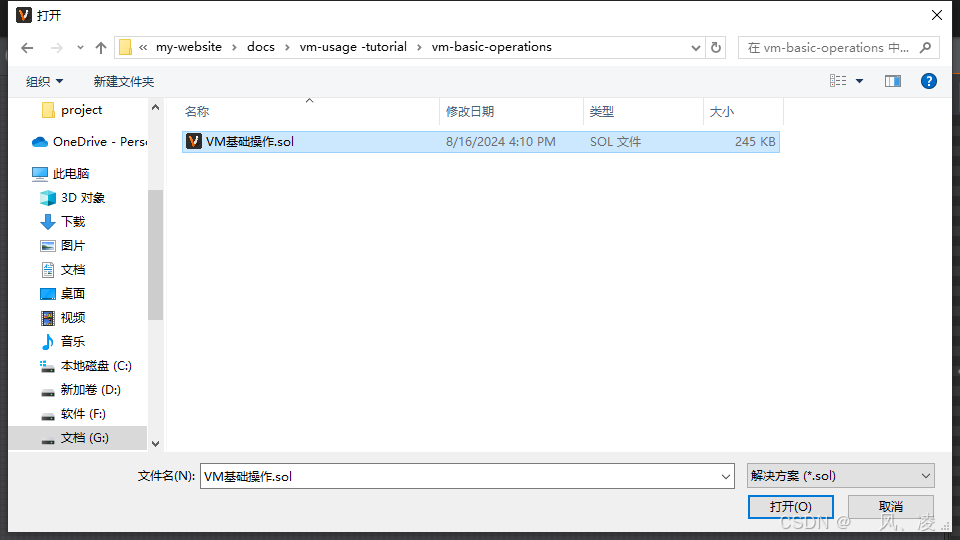Viewport: 960px width, 540px height.
Task: Click the SOL 文件 type cell
Action: point(615,142)
